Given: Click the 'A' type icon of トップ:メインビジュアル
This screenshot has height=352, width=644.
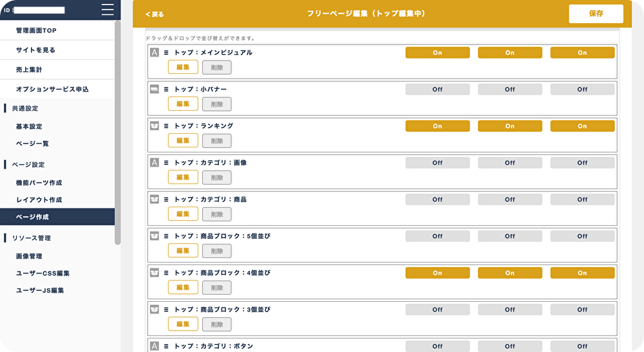Looking at the screenshot, I should (x=155, y=53).
